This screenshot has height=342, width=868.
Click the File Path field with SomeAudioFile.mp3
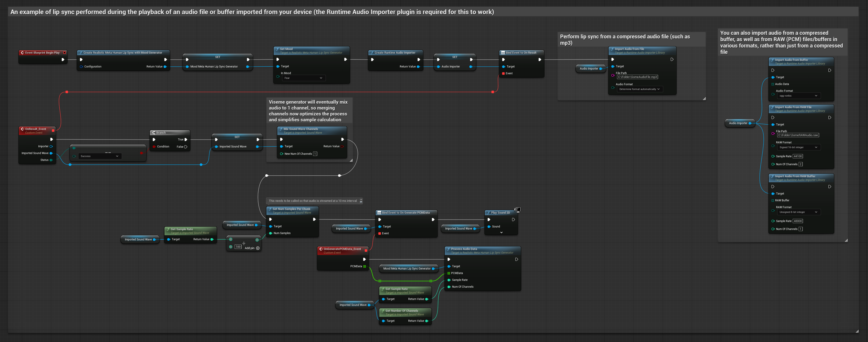pos(637,77)
